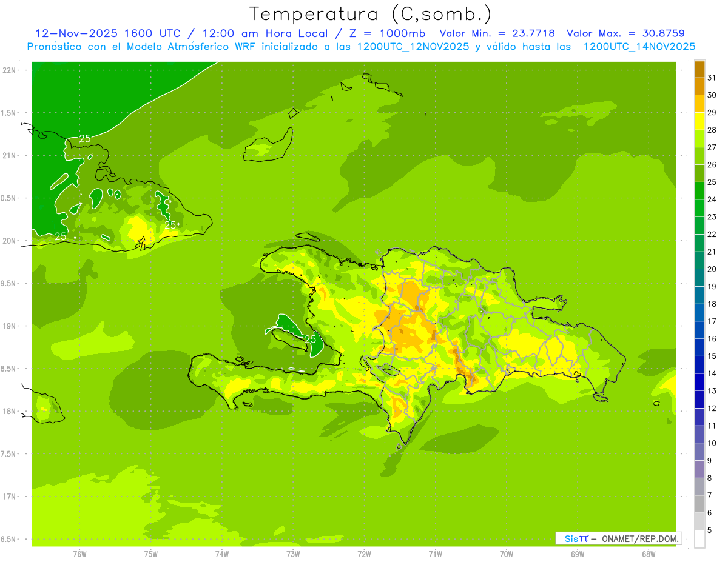Click the '20' label on the color scale

tap(712, 269)
